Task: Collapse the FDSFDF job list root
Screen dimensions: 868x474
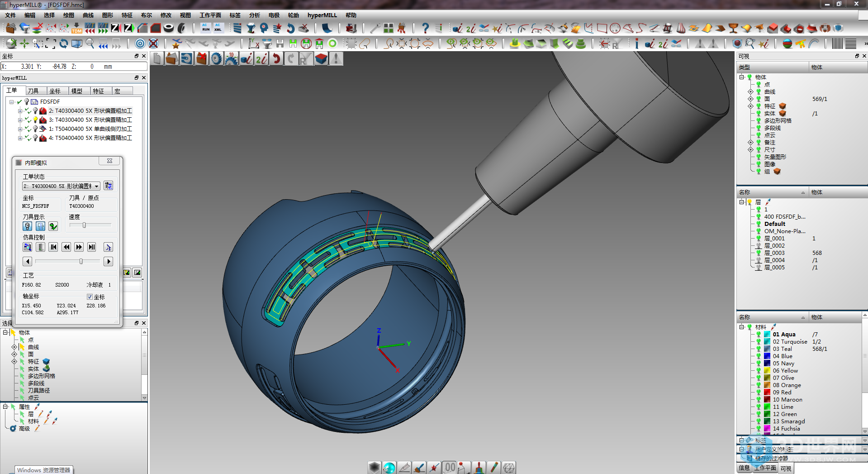Action: (x=11, y=102)
